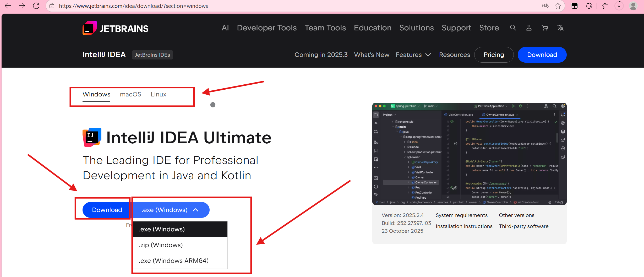This screenshot has width=644, height=277.
Task: Click the IntelliJ IDEA Ultimate product logo
Action: tap(92, 137)
